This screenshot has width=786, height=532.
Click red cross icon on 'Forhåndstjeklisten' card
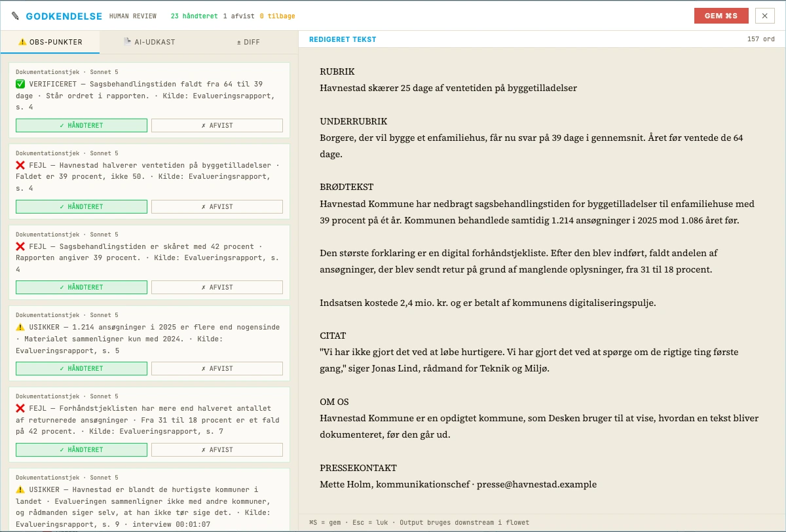coord(20,408)
